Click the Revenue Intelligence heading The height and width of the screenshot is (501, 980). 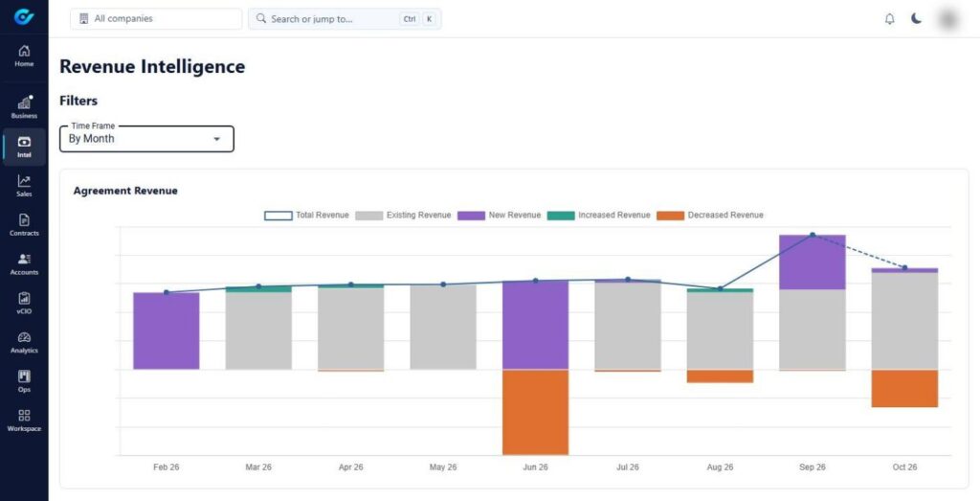[152, 67]
